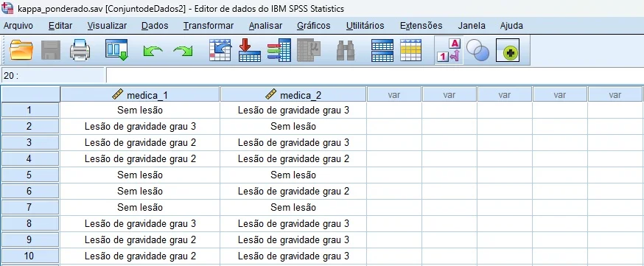This screenshot has width=644, height=266.
Task: Click the Undo green arrow icon
Action: point(153,52)
